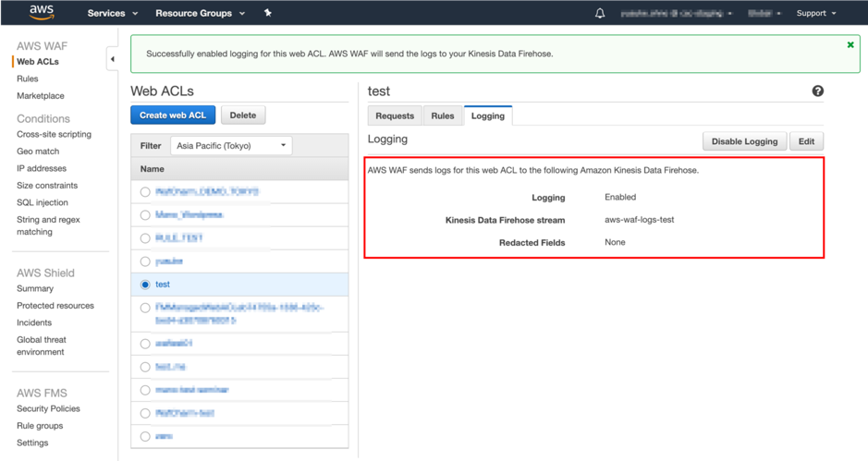
Task: Open Protected resources in sidebar
Action: [x=55, y=306]
